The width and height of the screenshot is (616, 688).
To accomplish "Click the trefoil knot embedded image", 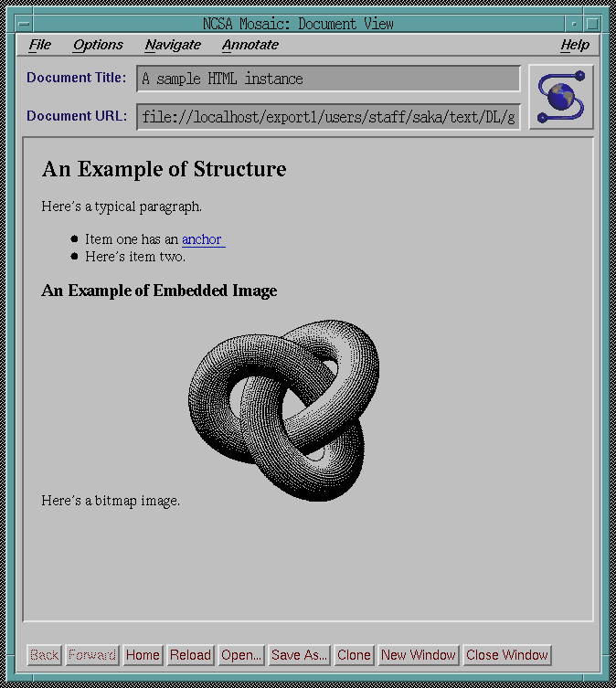I will 285,409.
